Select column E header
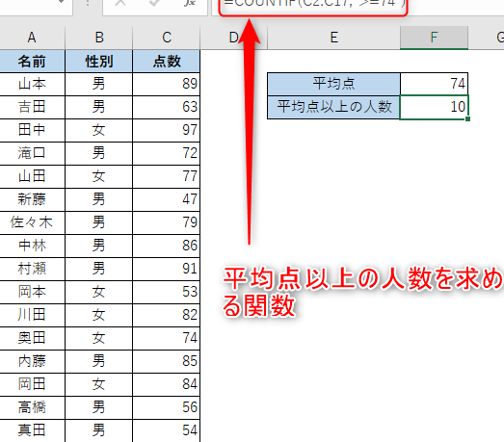 tap(334, 38)
